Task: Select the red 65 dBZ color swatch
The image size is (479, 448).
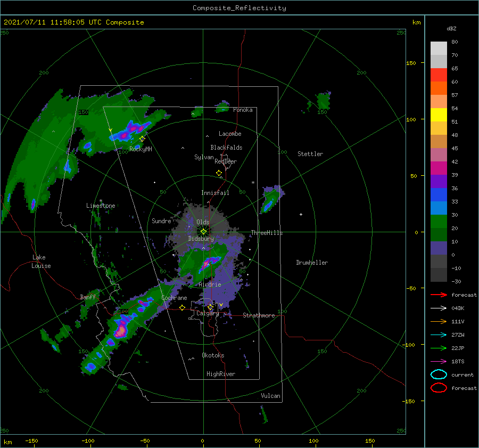Action: click(x=439, y=75)
